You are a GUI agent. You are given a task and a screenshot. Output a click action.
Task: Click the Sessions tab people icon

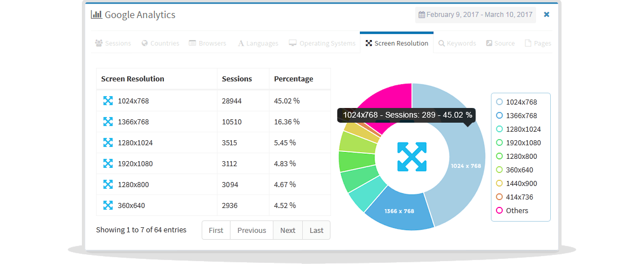point(98,43)
